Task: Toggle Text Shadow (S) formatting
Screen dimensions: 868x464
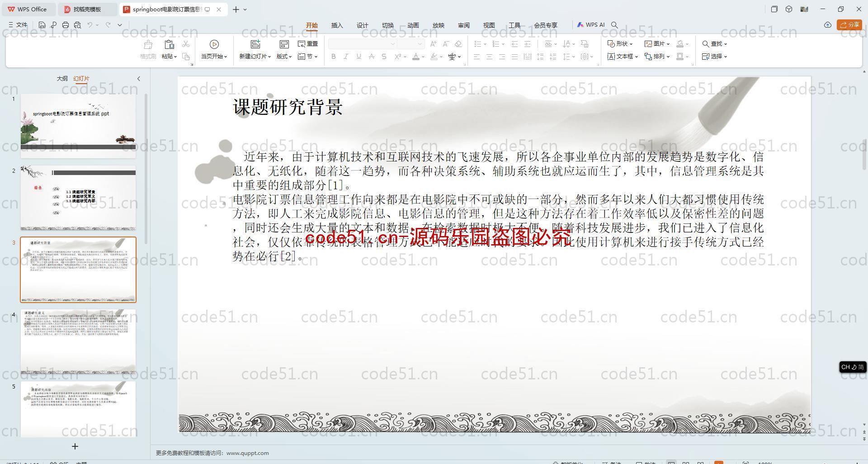Action: point(384,57)
